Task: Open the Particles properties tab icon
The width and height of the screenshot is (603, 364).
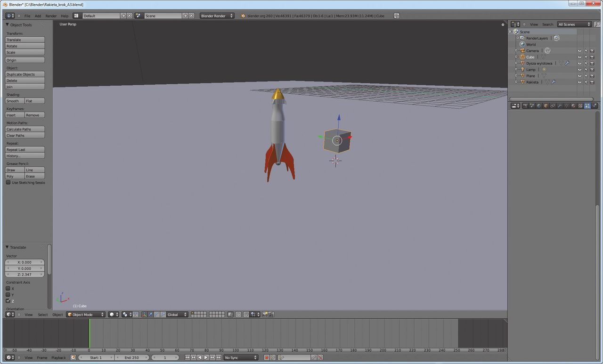Action: (587, 105)
